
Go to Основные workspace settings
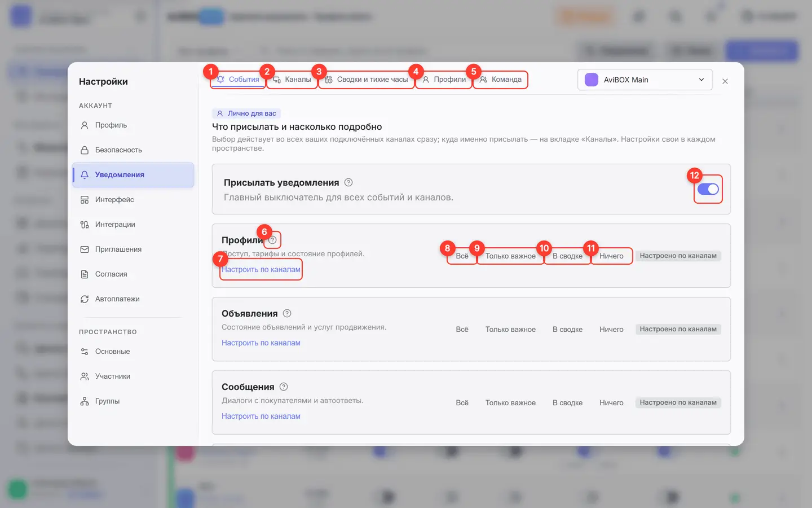point(133,352)
